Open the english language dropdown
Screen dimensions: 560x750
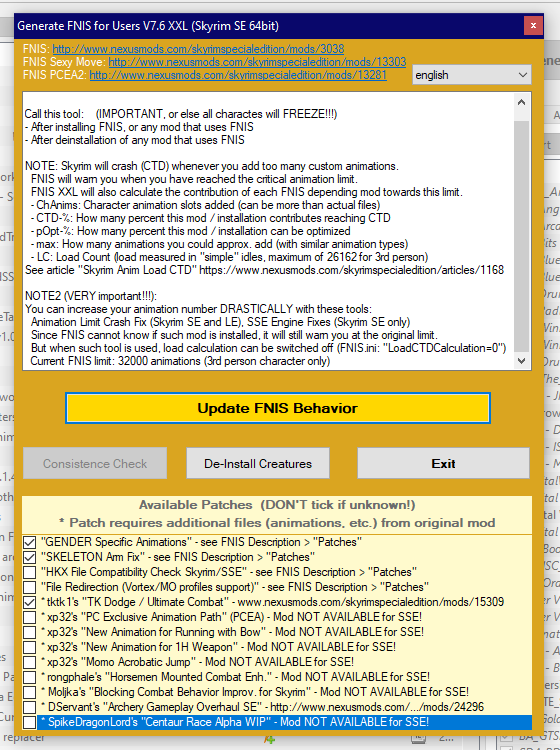(x=472, y=75)
